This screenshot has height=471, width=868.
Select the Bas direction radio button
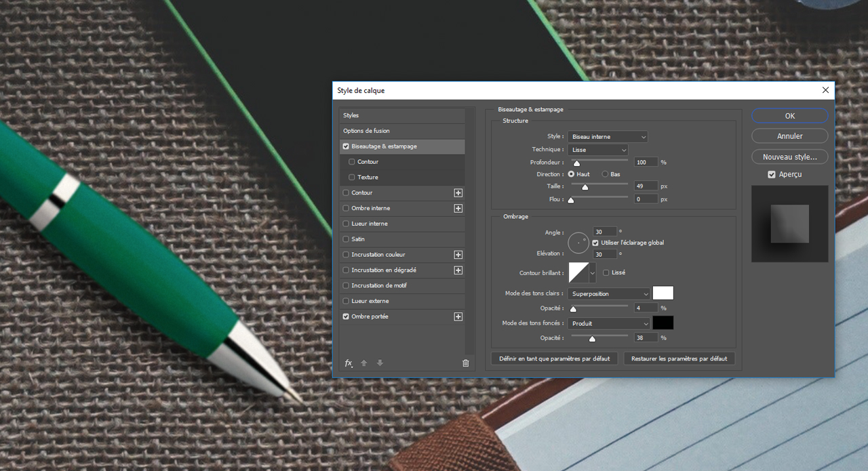tap(606, 174)
